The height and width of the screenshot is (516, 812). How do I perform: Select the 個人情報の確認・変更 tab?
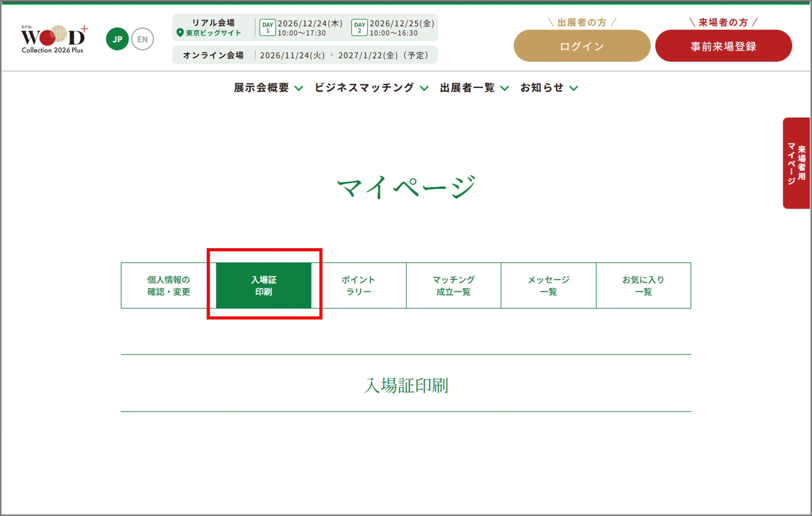[169, 286]
